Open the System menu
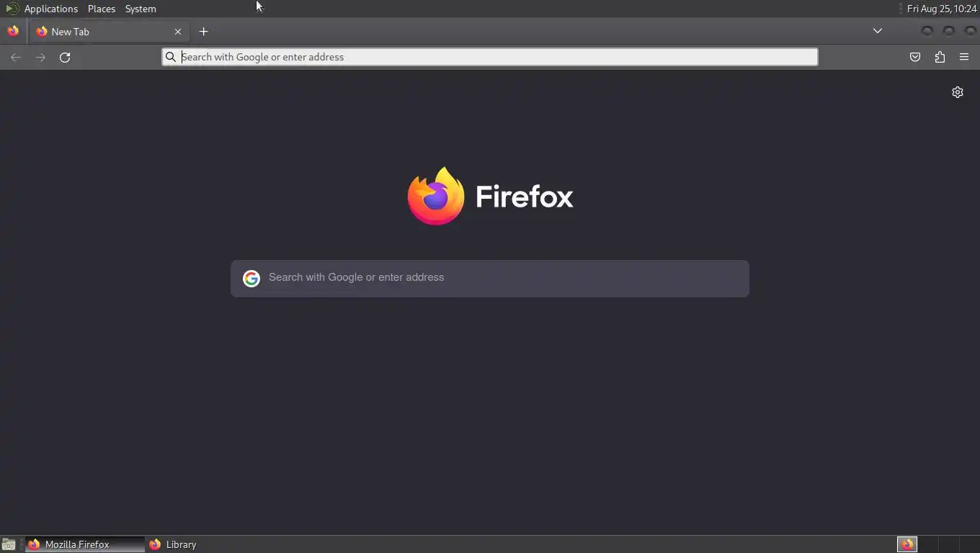980x553 pixels. point(141,9)
